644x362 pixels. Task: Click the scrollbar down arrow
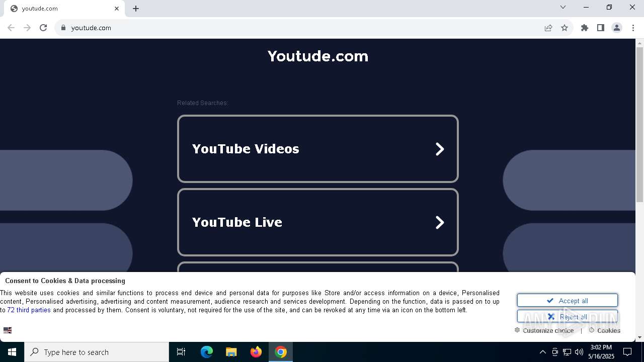coord(639,337)
